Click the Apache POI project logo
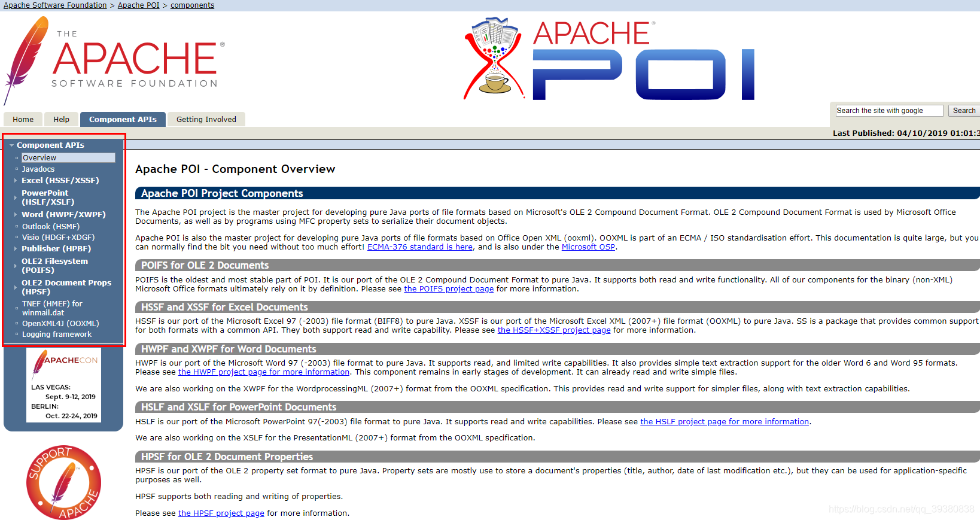The height and width of the screenshot is (520, 980). pos(609,59)
